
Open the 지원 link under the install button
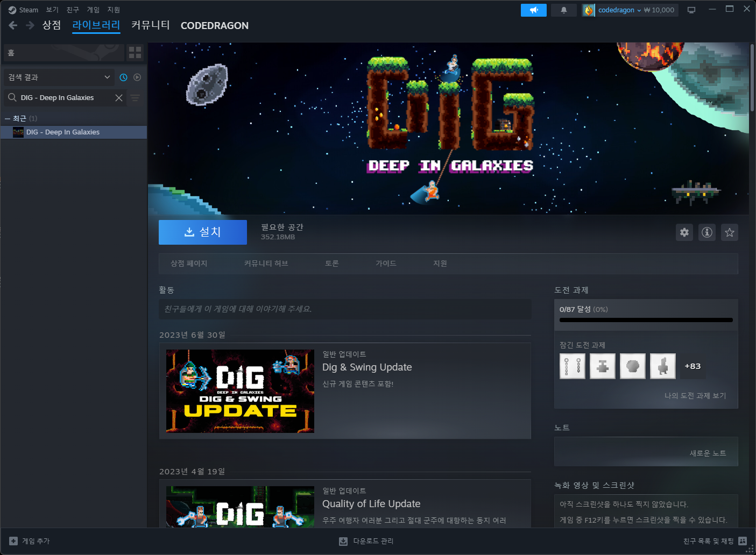point(440,264)
